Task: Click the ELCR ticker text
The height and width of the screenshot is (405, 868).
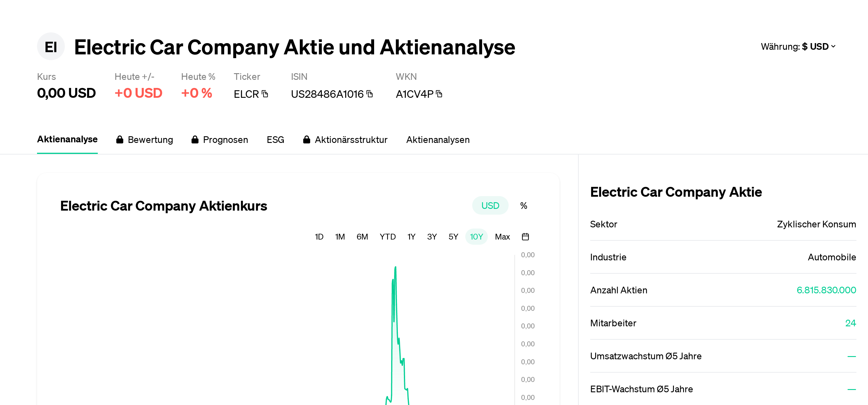Action: 246,94
